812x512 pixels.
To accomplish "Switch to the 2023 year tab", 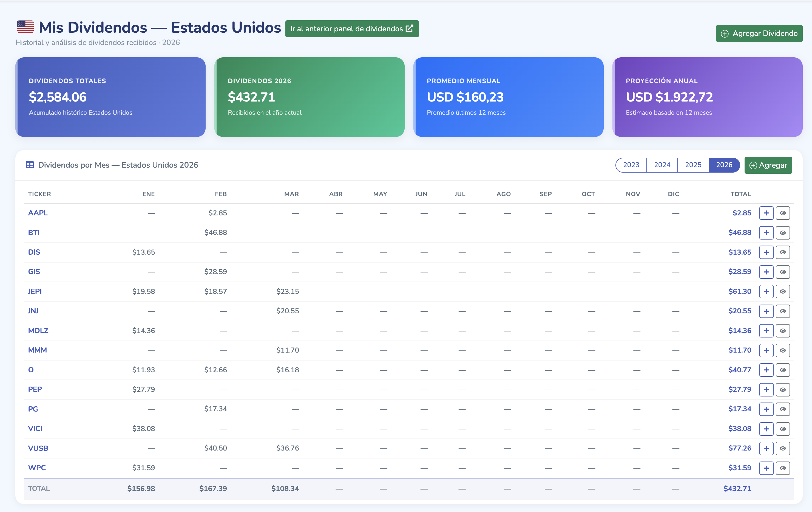I will pos(631,165).
